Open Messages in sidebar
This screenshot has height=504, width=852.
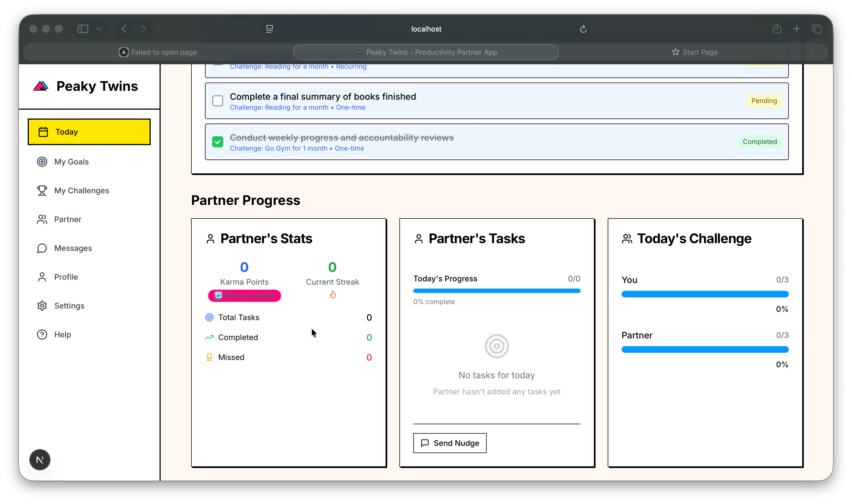pos(89,248)
